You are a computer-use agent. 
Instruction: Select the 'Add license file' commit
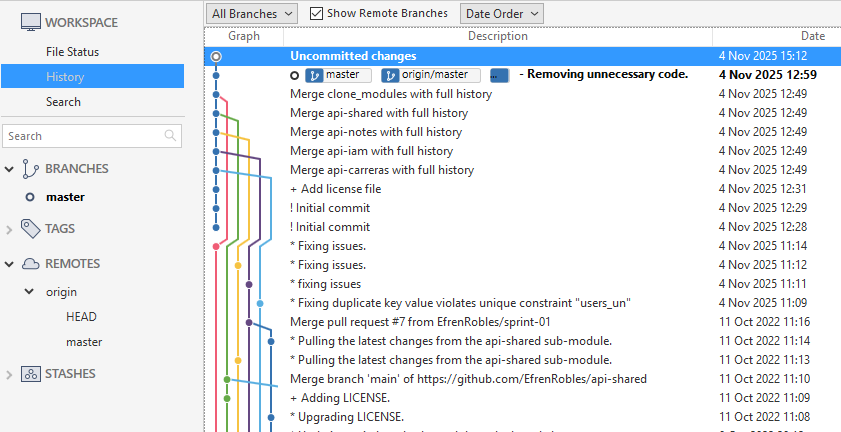tap(335, 189)
